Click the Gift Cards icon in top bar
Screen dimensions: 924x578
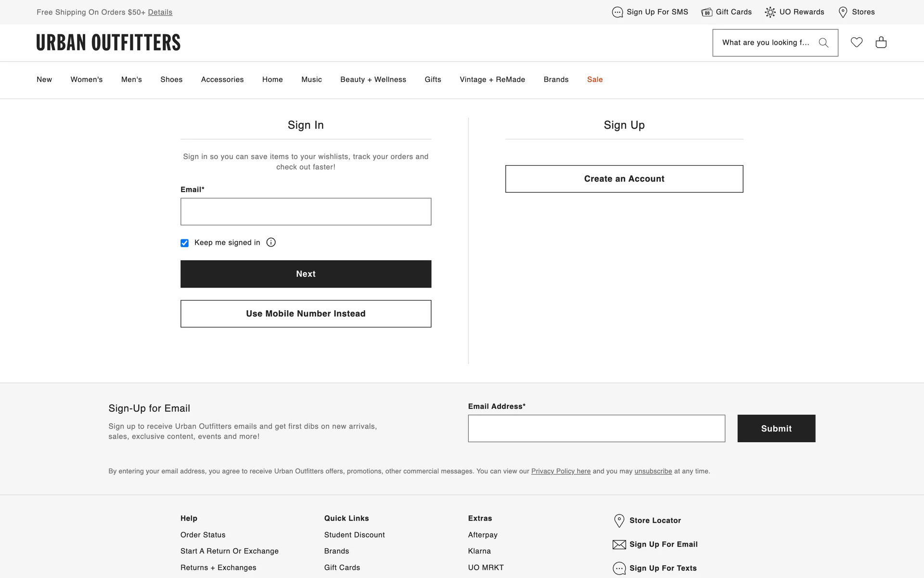706,12
